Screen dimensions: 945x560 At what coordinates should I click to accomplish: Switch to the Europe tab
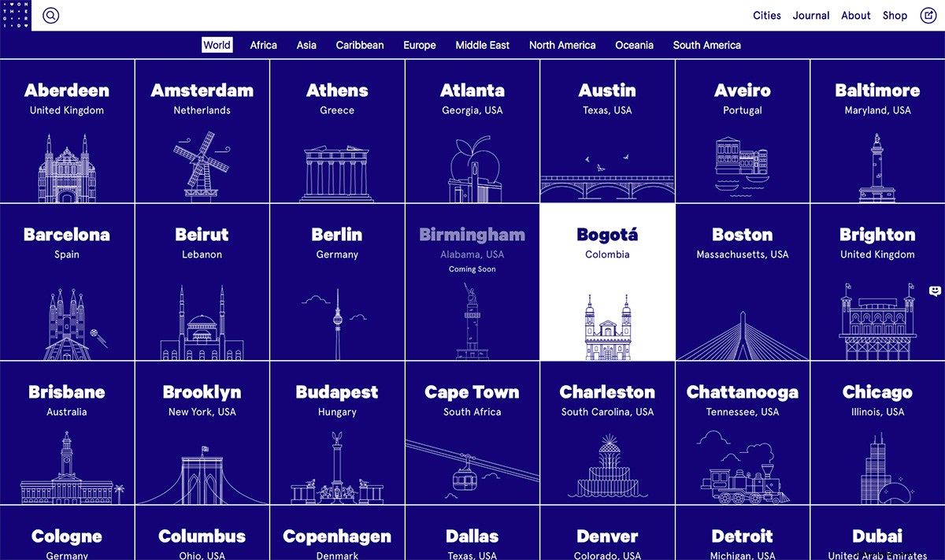[419, 45]
